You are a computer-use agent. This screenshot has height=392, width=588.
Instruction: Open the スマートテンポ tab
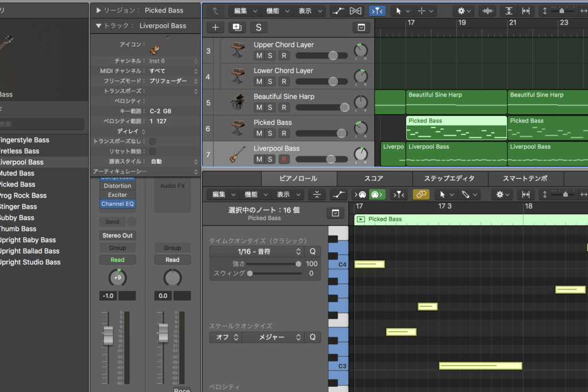click(525, 178)
